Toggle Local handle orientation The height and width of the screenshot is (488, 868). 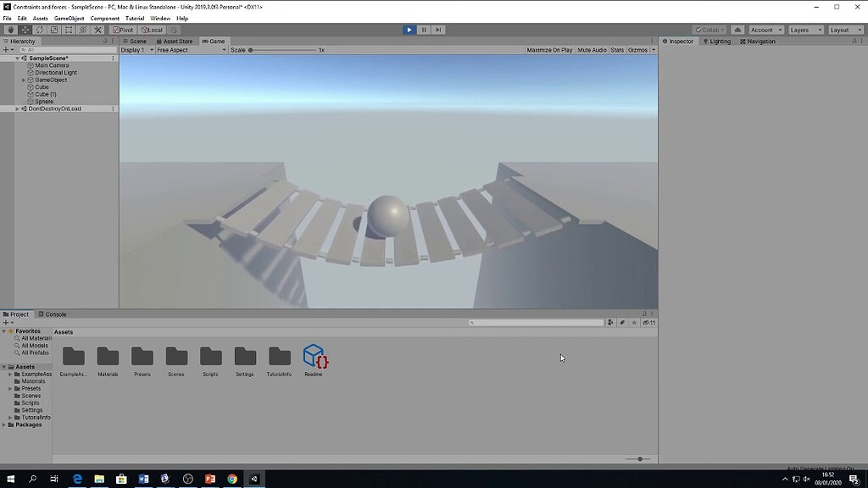click(x=153, y=30)
